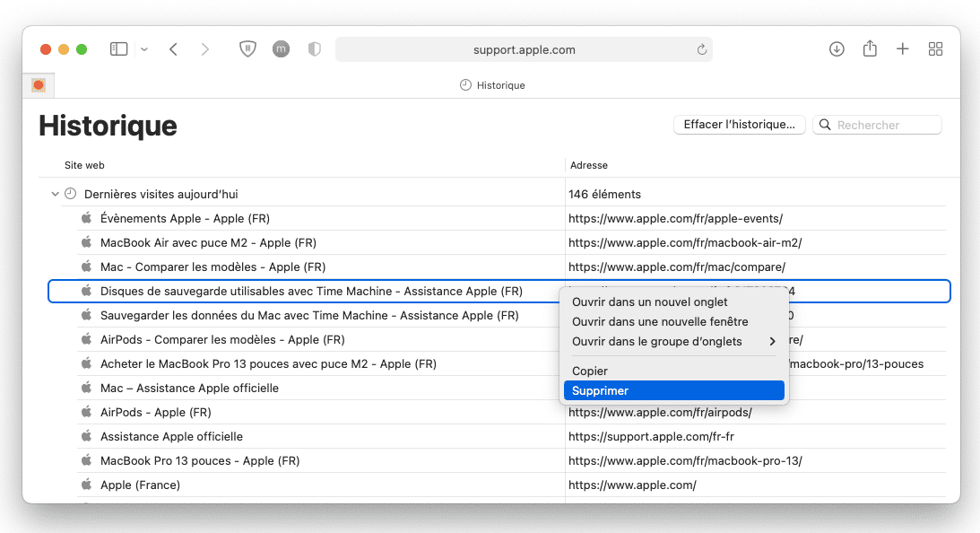Select the pinned tab with orange icon
980x533 pixels.
tap(39, 85)
